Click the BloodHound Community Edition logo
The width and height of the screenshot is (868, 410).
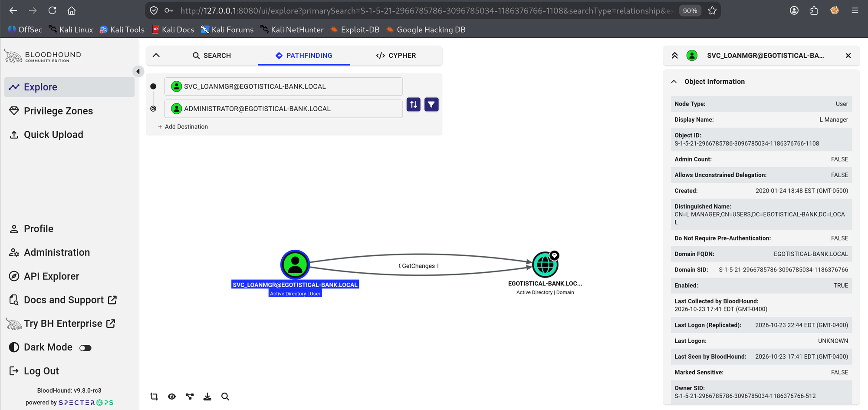tap(43, 56)
